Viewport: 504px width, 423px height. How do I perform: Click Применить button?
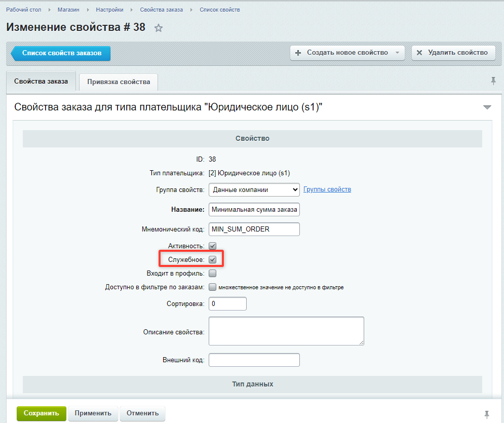[93, 413]
